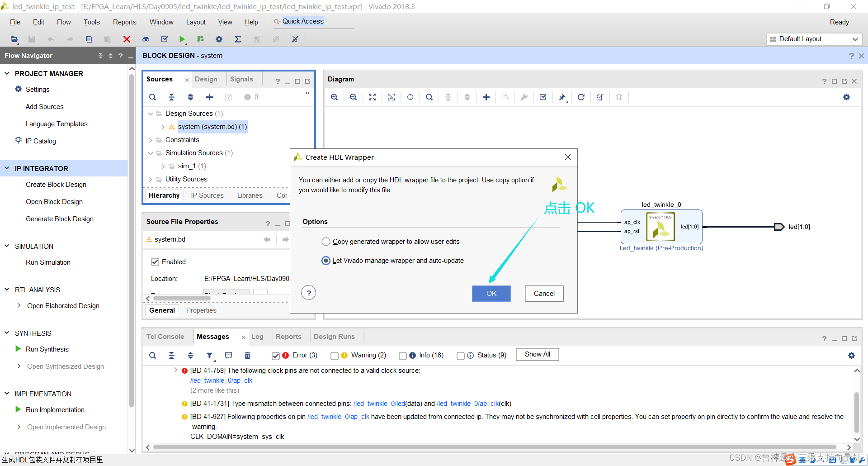Open the Flow menu
This screenshot has height=466, width=868.
(x=64, y=22)
